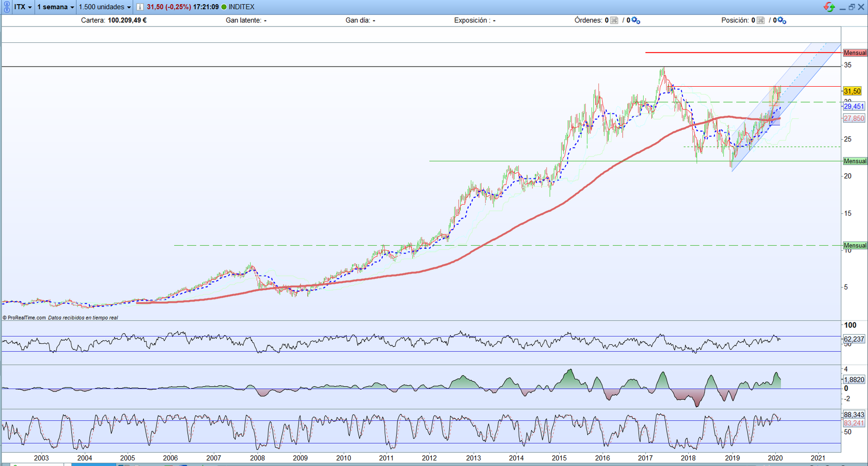Click the instrument info icon

[140, 7]
